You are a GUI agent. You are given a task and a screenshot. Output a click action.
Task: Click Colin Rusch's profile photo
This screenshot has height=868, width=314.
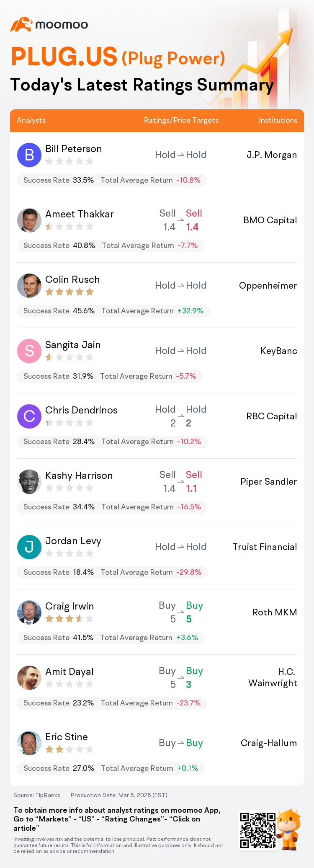(x=29, y=285)
